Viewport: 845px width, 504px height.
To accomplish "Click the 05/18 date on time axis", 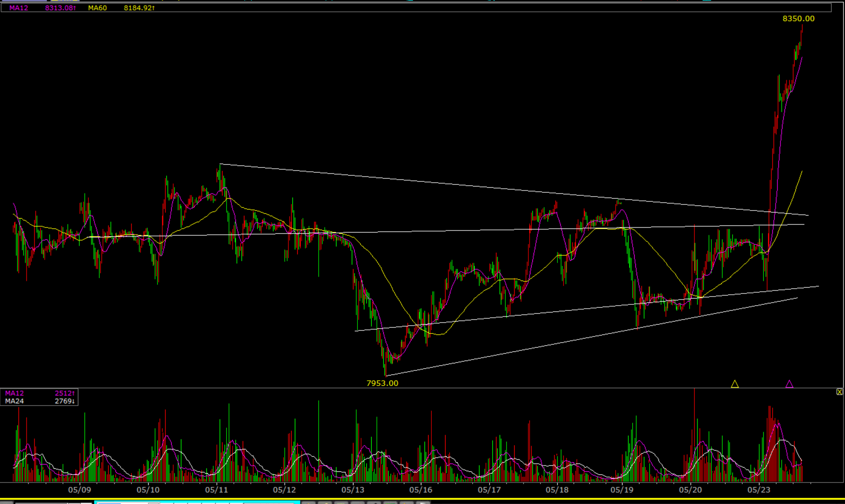I will coord(557,490).
